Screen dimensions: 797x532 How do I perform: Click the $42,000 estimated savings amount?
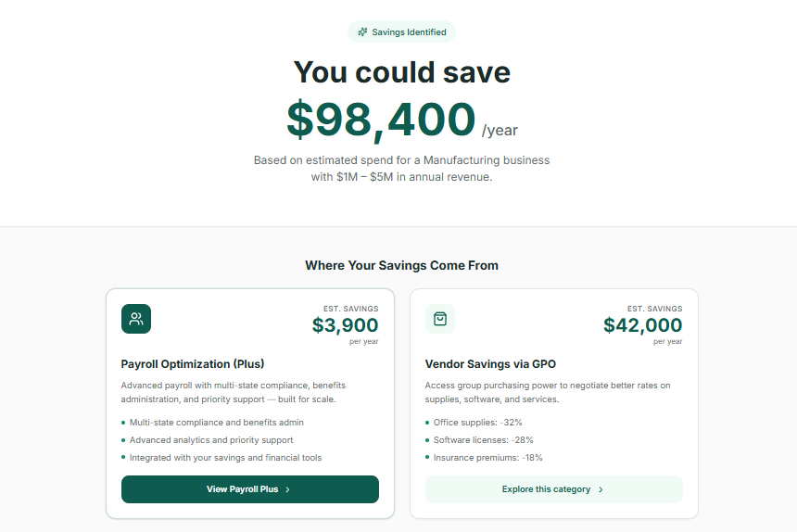(x=642, y=325)
